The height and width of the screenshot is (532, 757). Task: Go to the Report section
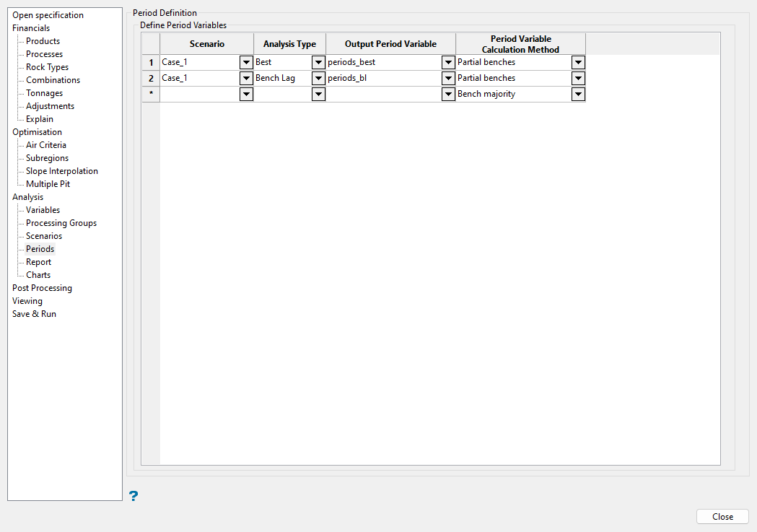[38, 262]
